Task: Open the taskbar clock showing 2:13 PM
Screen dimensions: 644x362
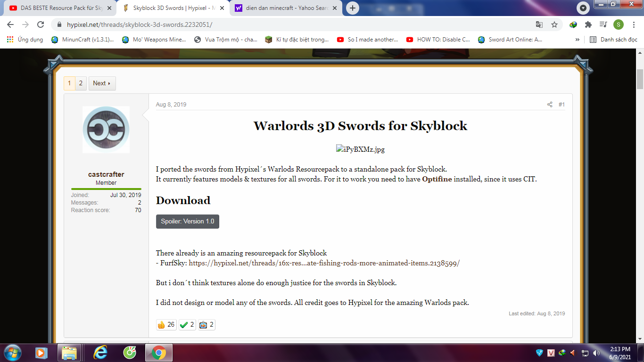Action: (620, 353)
